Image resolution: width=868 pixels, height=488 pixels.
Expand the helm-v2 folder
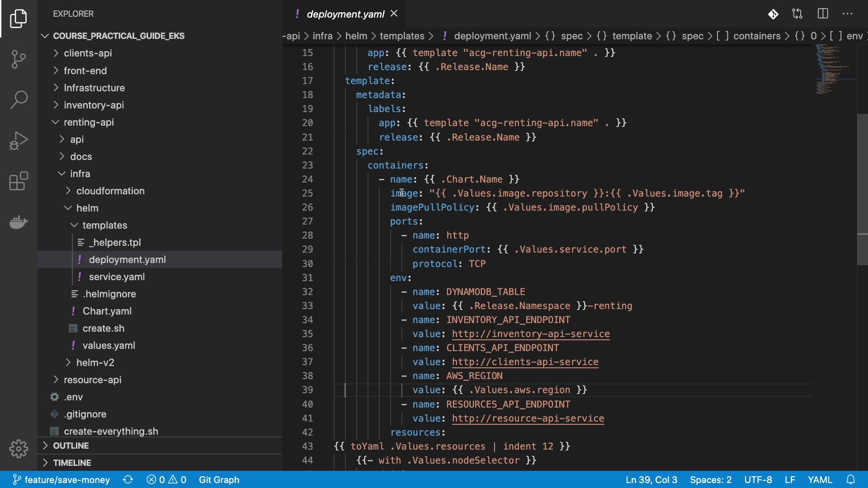point(95,362)
